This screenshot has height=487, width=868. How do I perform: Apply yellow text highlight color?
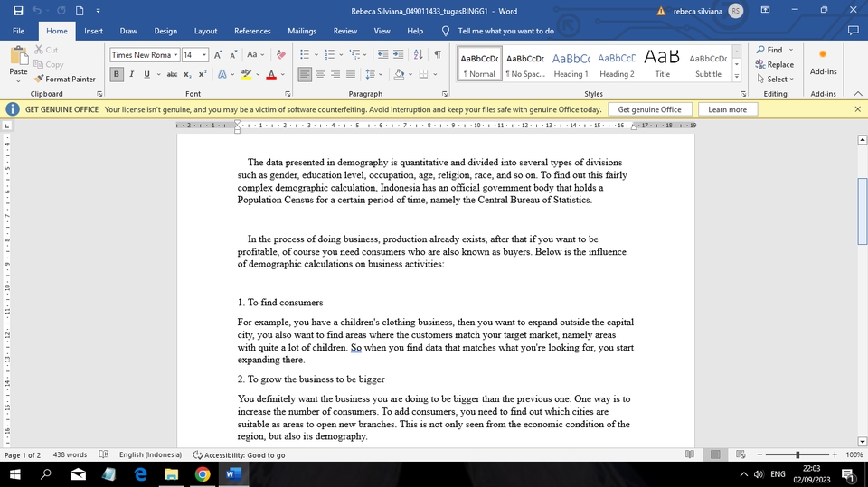(246, 74)
